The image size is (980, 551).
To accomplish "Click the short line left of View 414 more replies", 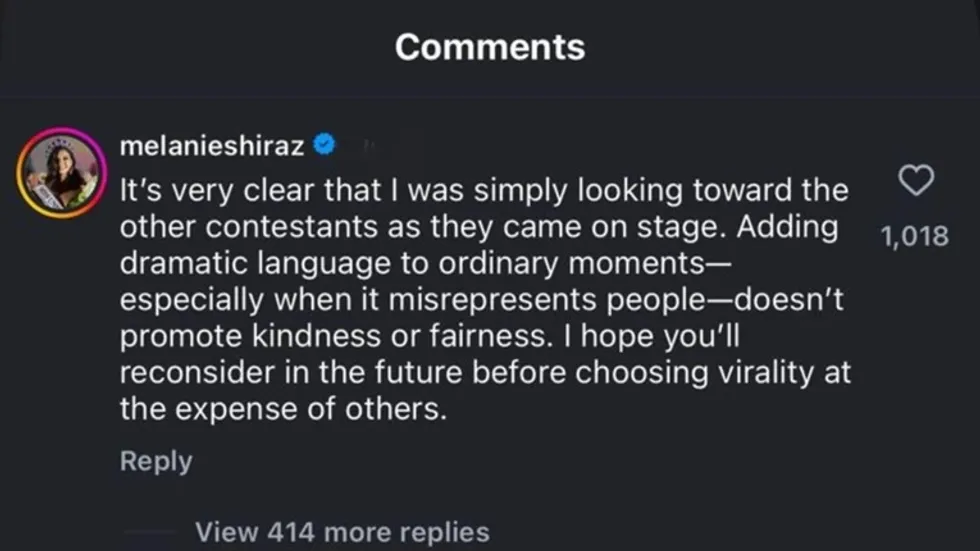I will pos(148,532).
